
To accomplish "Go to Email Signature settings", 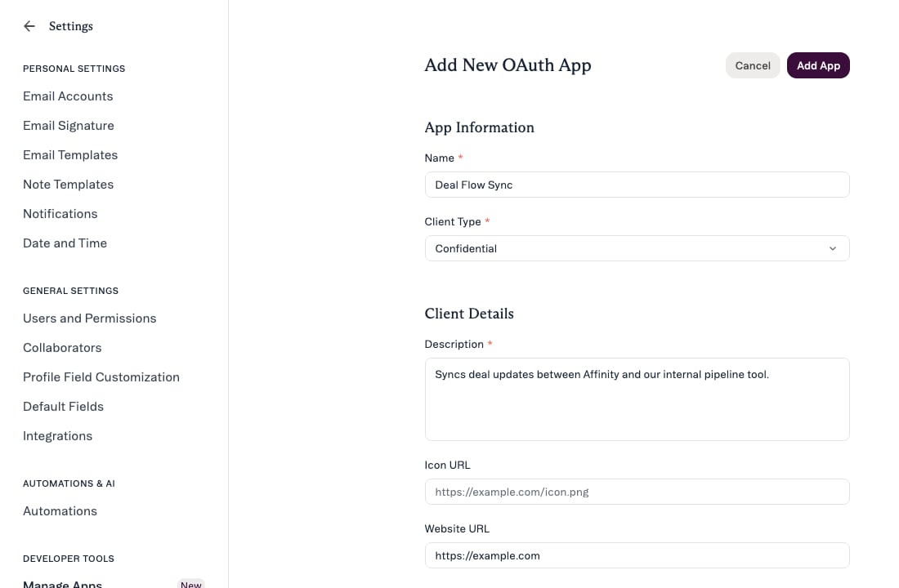I will (x=68, y=126).
